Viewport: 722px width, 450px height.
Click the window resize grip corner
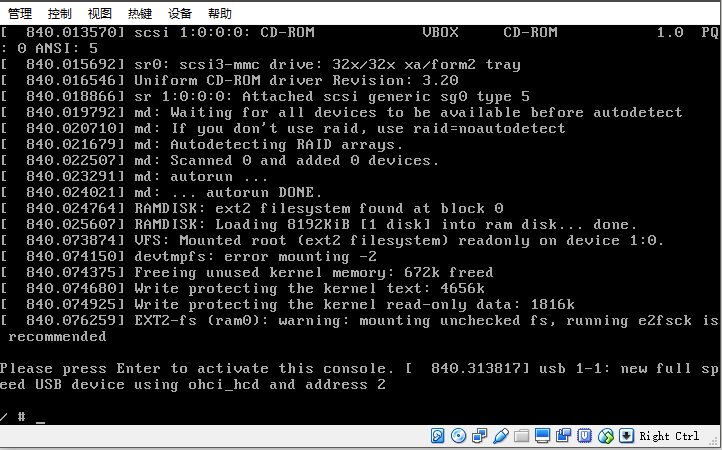[x=714, y=442]
